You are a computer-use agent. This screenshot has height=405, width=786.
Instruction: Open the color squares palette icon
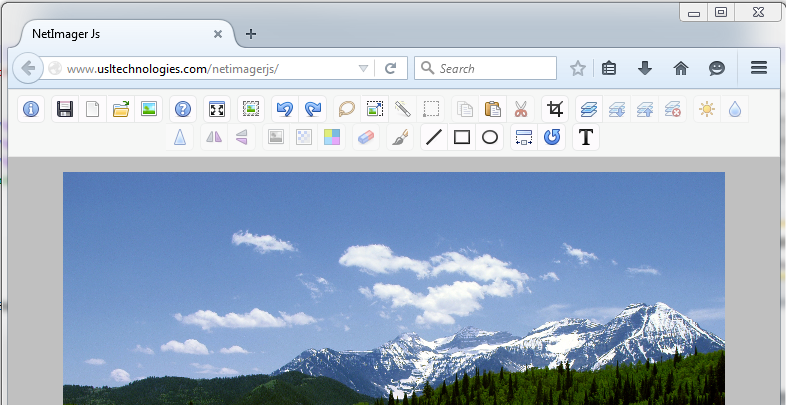[x=332, y=137]
